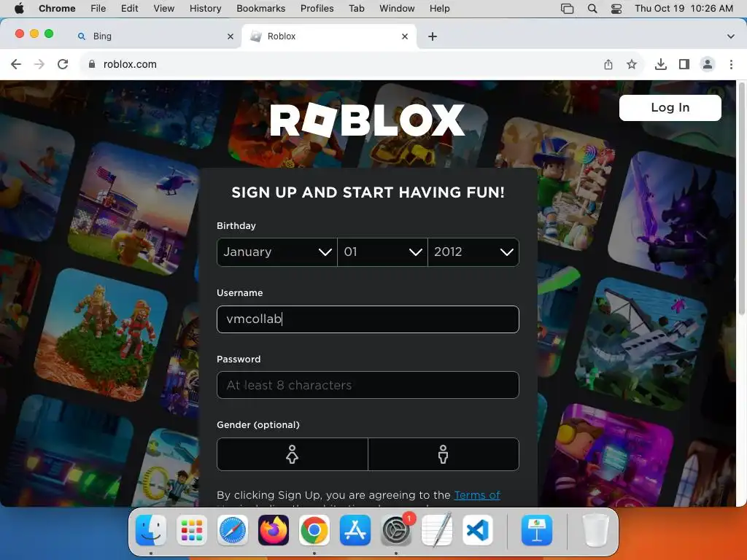Open Spotlight search in menu bar
The image size is (747, 560).
(592, 9)
